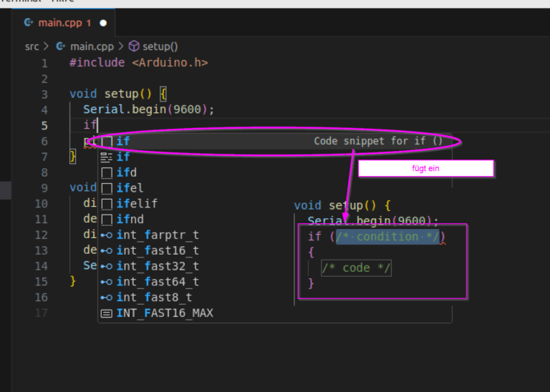This screenshot has width=550, height=392.
Task: Open the src breadcrumb folder dropdown
Action: tap(32, 46)
